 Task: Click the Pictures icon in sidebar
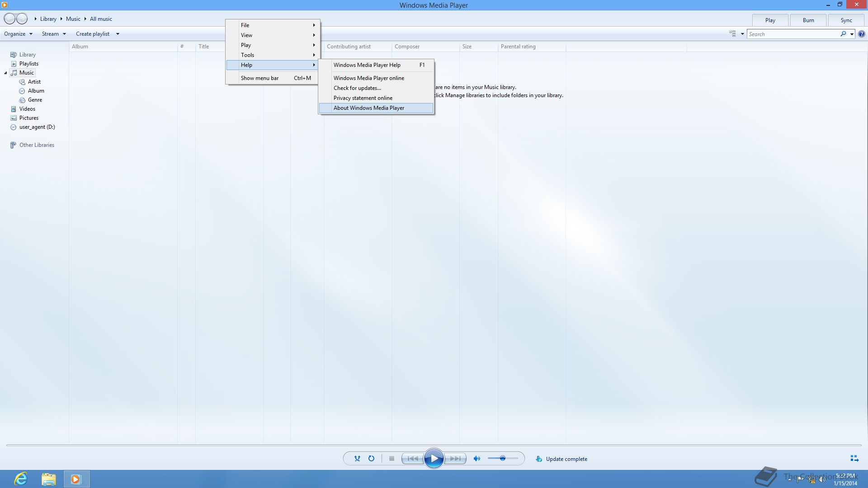point(14,118)
